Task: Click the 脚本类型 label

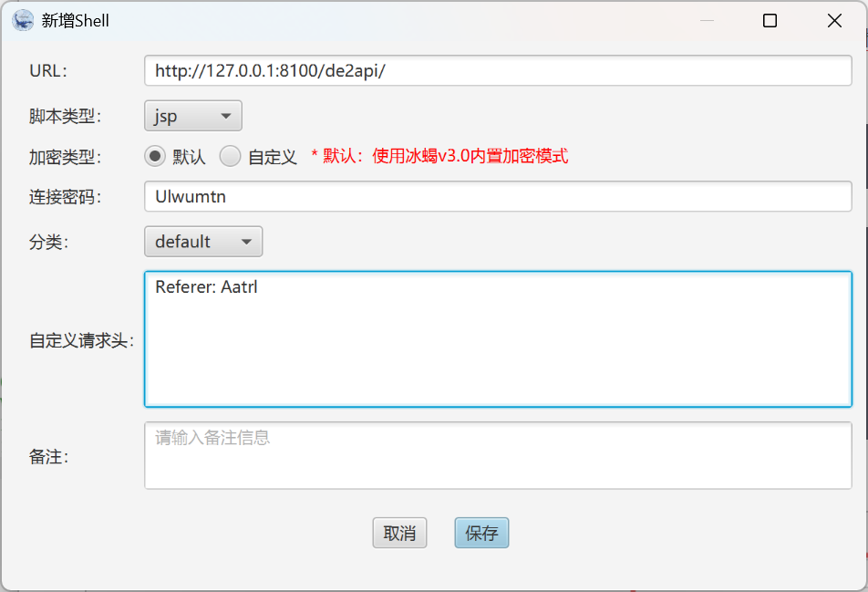Action: 65,116
